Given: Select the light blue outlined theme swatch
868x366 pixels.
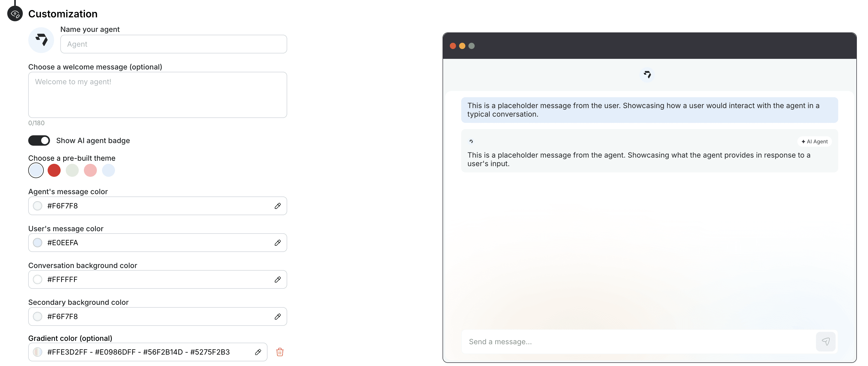Looking at the screenshot, I should 36,170.
